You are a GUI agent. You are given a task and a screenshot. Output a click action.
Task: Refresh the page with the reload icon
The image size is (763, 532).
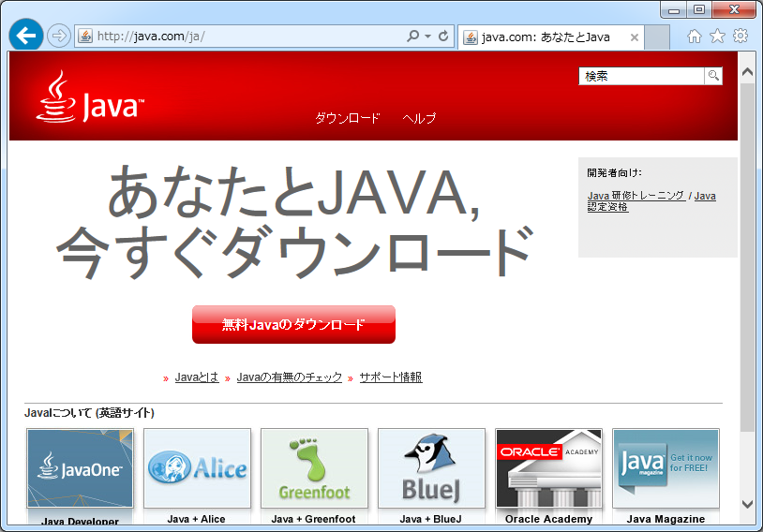(x=443, y=36)
